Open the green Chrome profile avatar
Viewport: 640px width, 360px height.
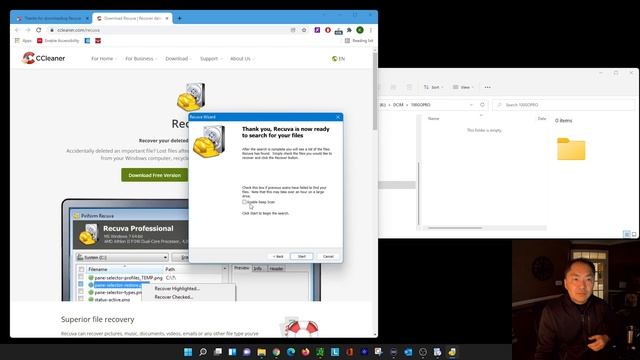click(x=360, y=30)
